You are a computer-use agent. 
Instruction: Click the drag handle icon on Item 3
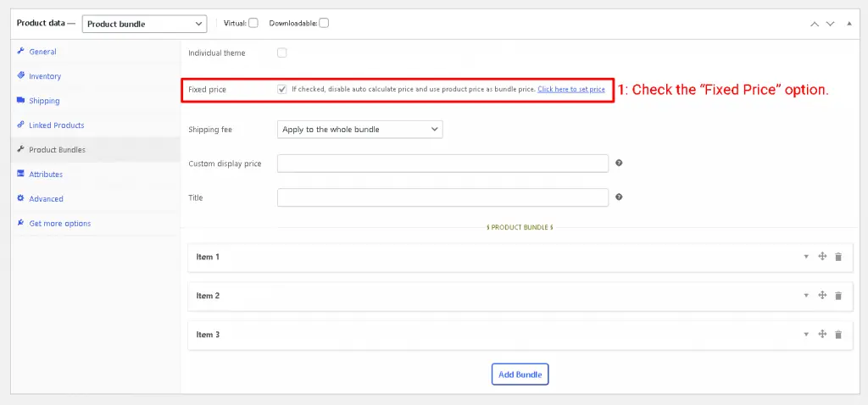coord(822,335)
